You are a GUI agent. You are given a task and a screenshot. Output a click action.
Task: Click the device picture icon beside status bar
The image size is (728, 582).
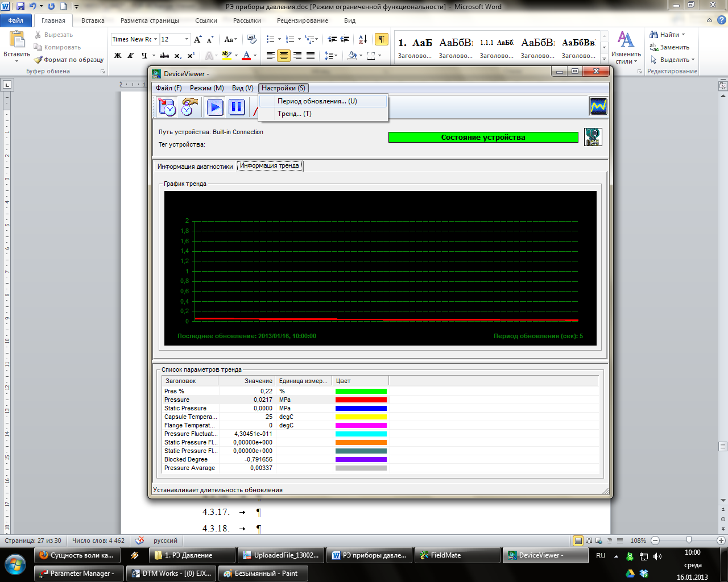(x=593, y=137)
